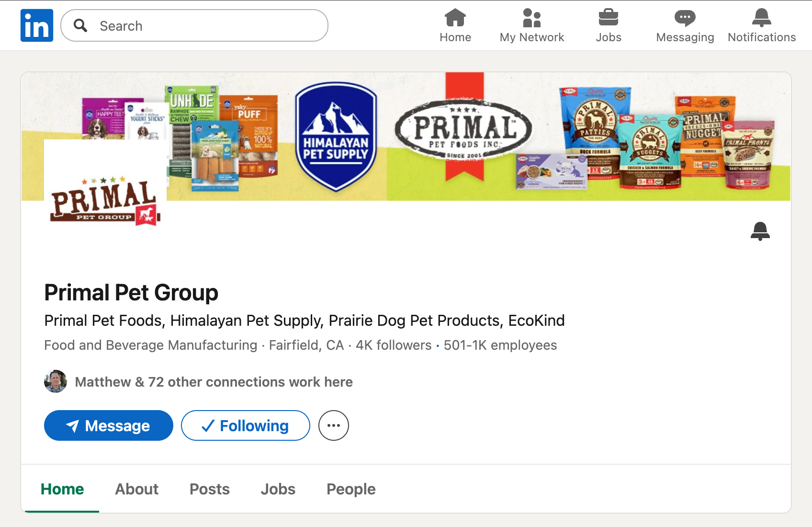Click the LinkedIn logo icon
812x527 pixels.
click(37, 25)
